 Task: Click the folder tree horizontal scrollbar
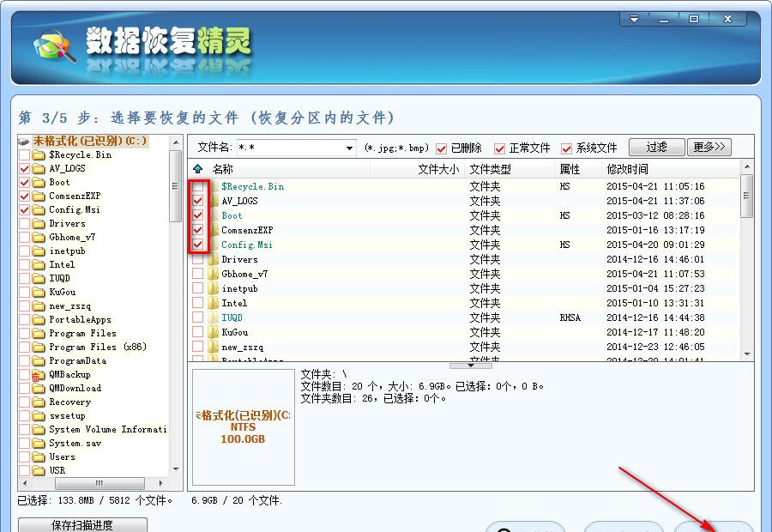[96, 483]
